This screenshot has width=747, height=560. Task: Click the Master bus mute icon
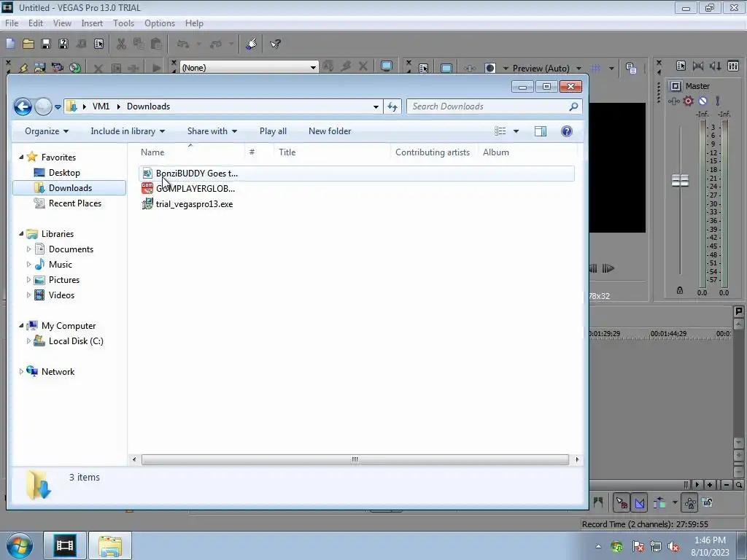click(x=703, y=101)
